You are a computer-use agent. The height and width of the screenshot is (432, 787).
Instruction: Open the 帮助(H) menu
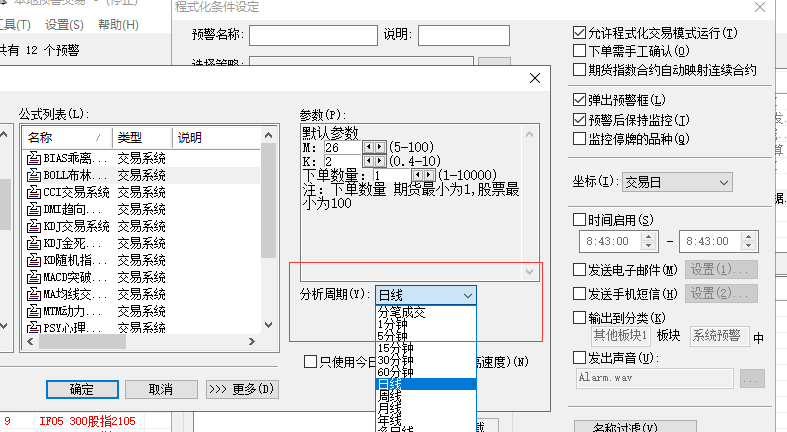(118, 25)
